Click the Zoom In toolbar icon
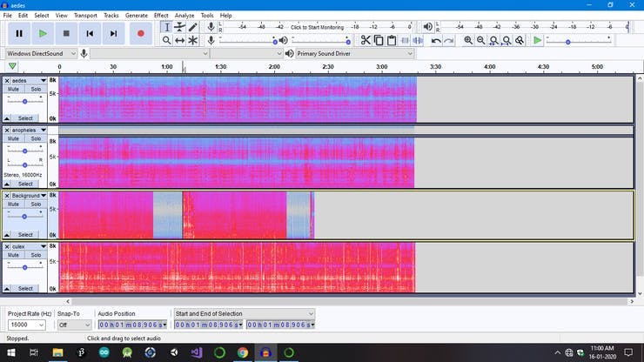The width and height of the screenshot is (644, 362). (x=468, y=40)
